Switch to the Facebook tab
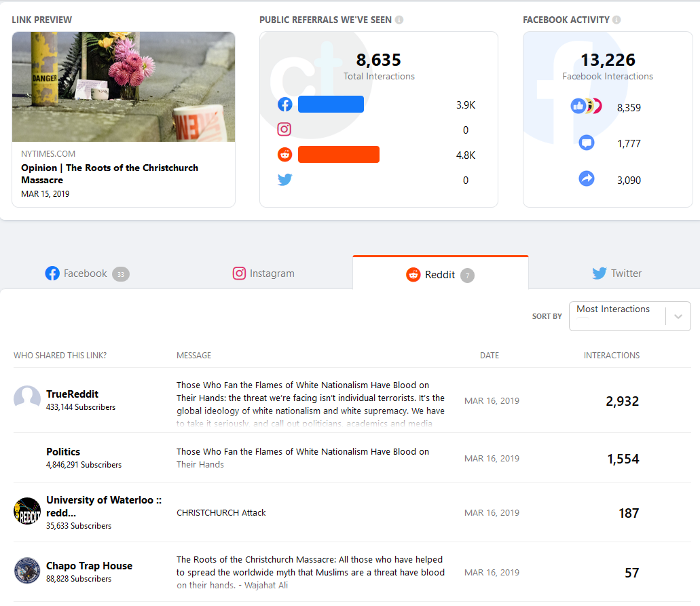The image size is (700, 606). point(86,273)
